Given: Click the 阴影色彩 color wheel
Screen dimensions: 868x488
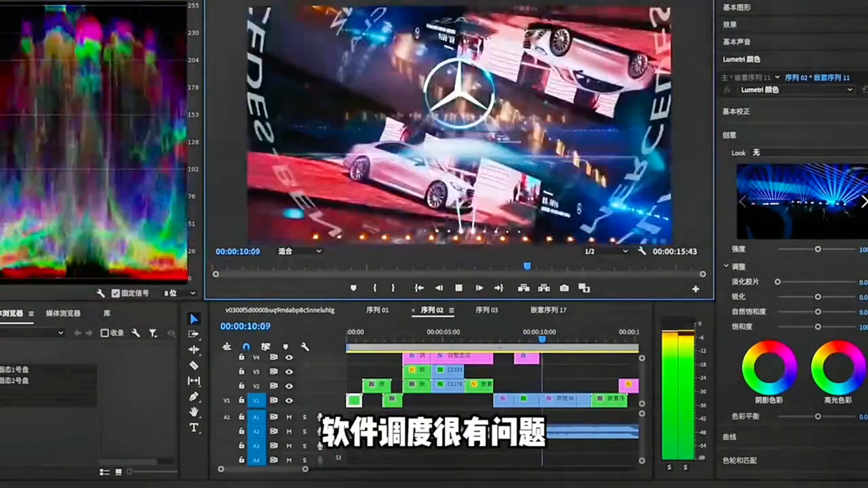Looking at the screenshot, I should pyautogui.click(x=769, y=367).
